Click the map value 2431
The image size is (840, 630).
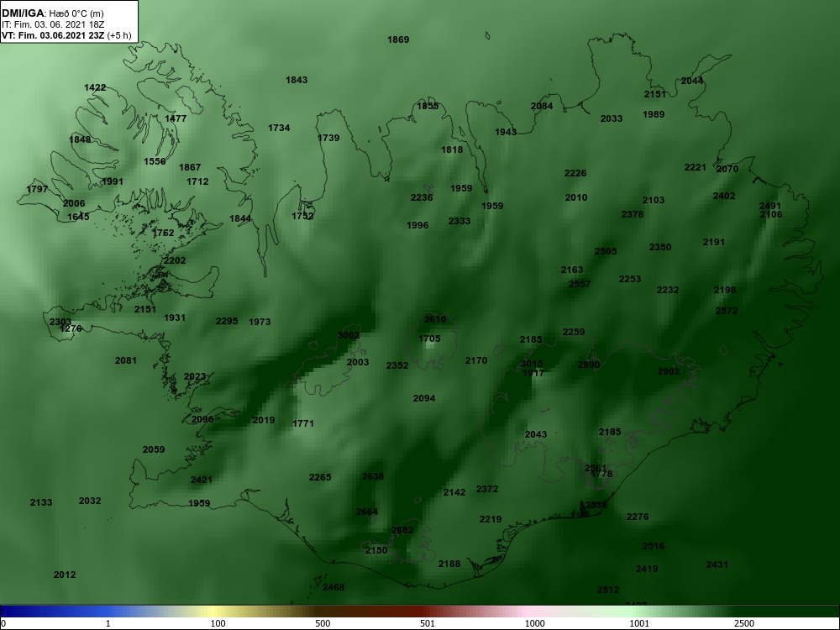coord(717,564)
